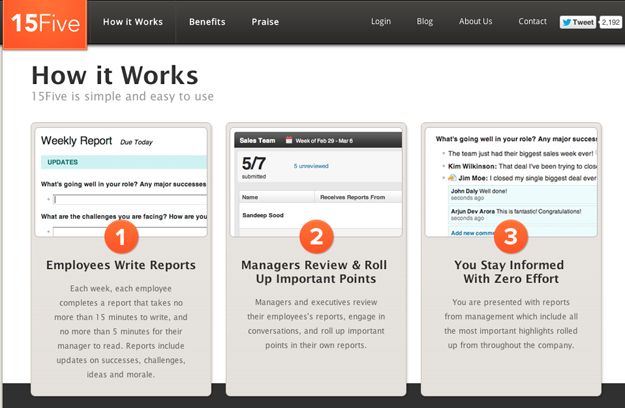The image size is (625, 408).
Task: Click the successes input field in Weekly Report
Action: coord(130,200)
